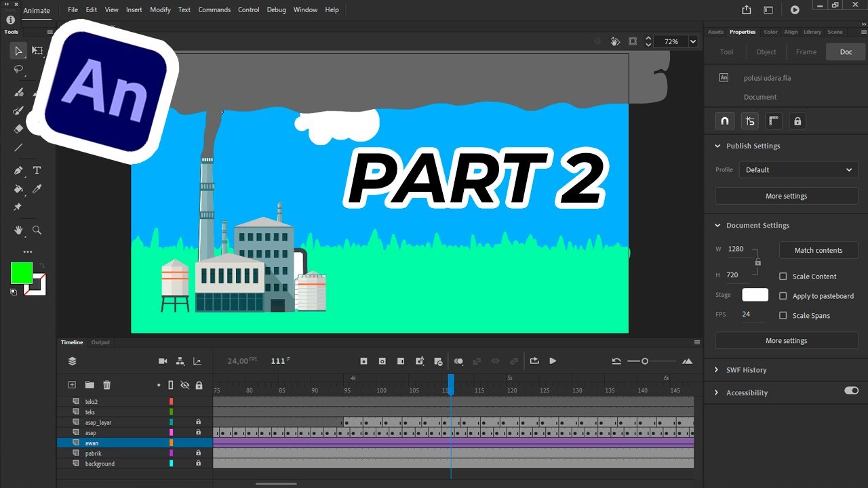
Task: Open the stage zoom percentage dropdown
Action: coord(693,41)
